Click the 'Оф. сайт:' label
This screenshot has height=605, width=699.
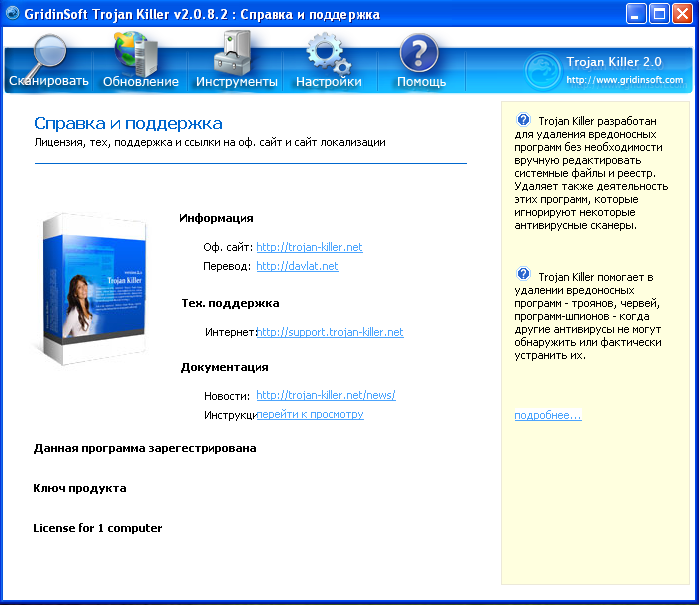(228, 247)
